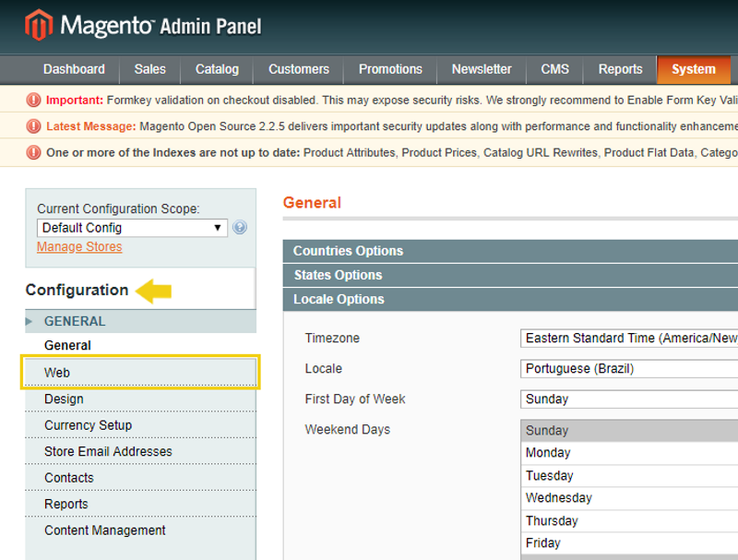
Task: Click the Magento logo icon
Action: pos(39,25)
